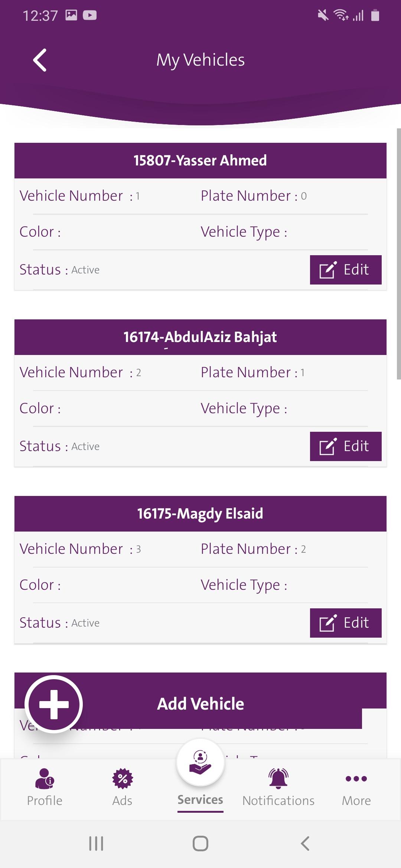The height and width of the screenshot is (868, 401).
Task: Open the More three-dots menu
Action: (x=356, y=779)
